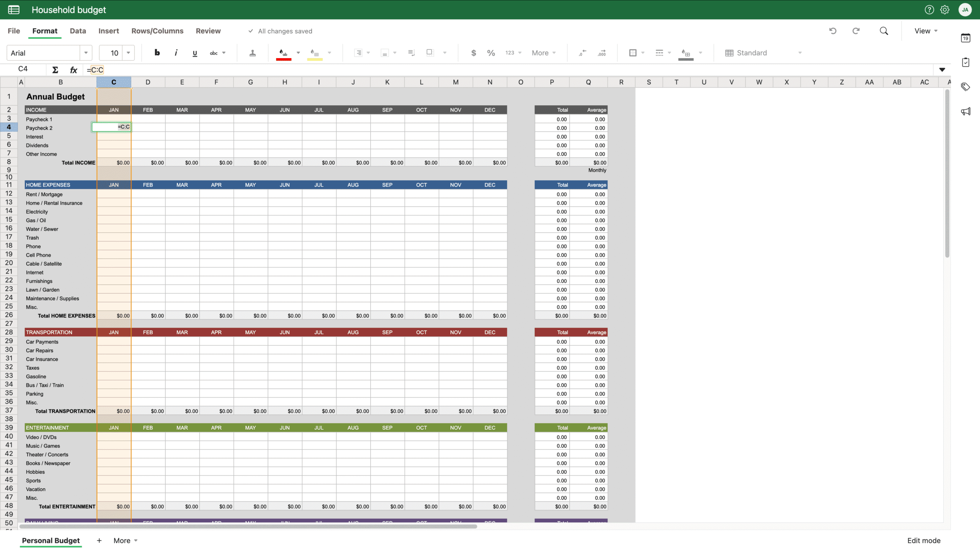
Task: Click the undo arrow
Action: coord(833,31)
